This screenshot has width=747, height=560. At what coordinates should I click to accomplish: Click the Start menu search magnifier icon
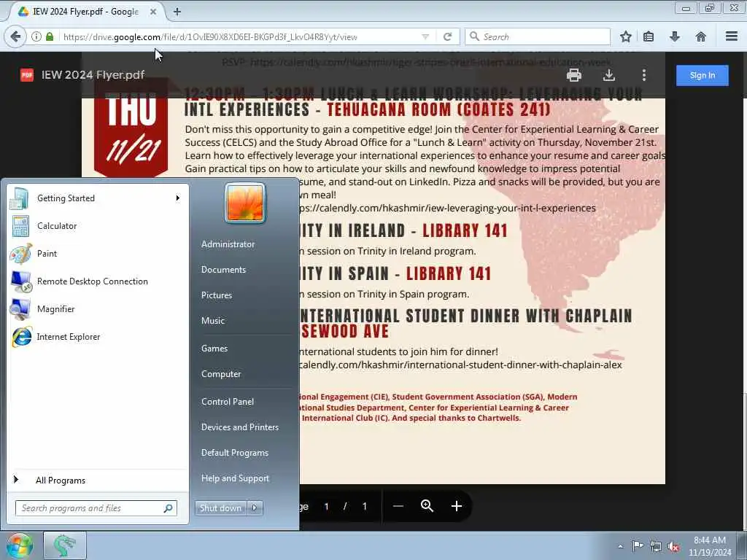click(x=169, y=508)
